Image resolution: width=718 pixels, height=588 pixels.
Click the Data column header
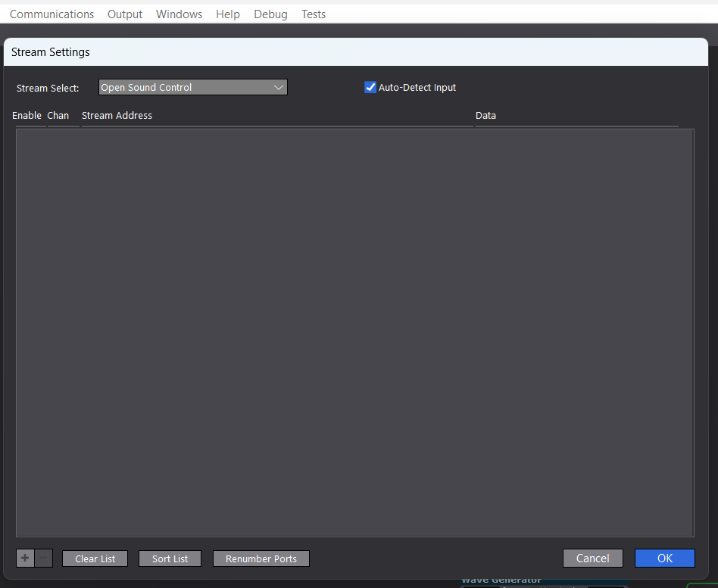tap(485, 116)
